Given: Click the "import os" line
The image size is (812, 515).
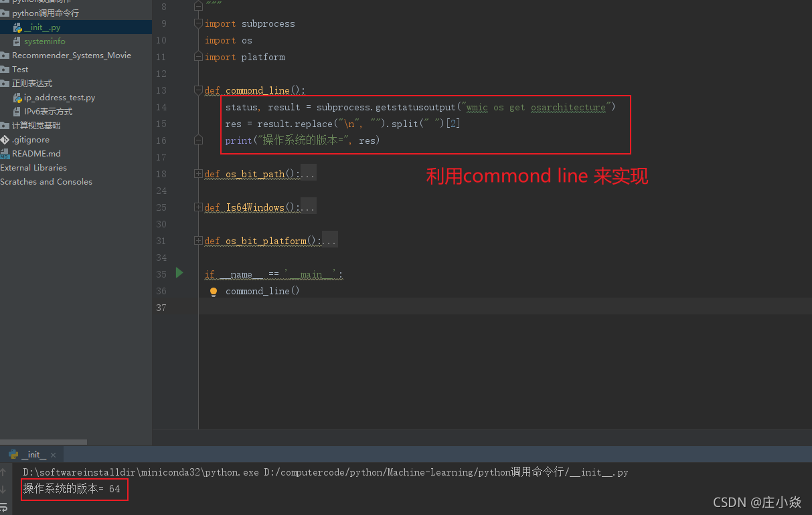Looking at the screenshot, I should coord(228,40).
